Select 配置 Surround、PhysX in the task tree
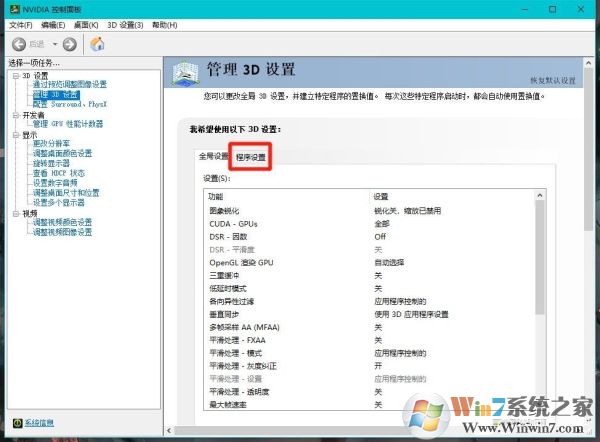 tap(70, 104)
